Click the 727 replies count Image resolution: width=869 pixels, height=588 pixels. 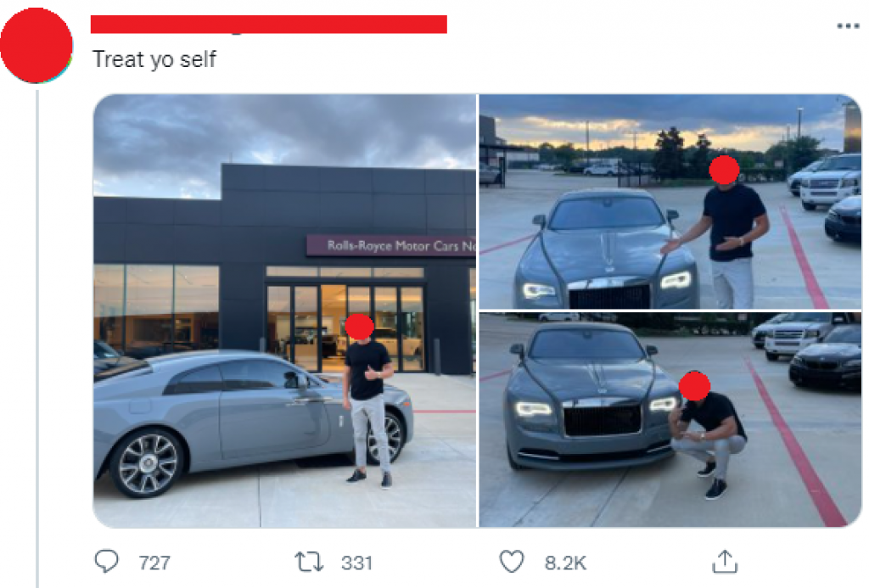click(x=154, y=563)
